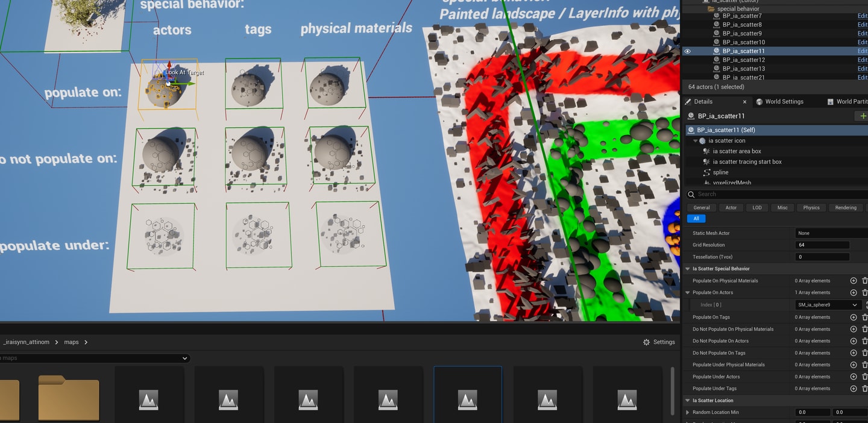
Task: Add element to Populate On Tags array
Action: pos(854,317)
